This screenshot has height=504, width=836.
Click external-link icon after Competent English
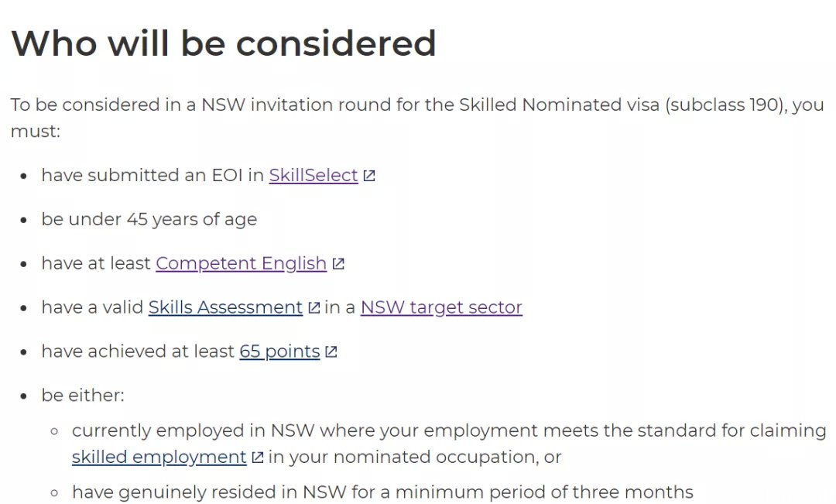(338, 263)
